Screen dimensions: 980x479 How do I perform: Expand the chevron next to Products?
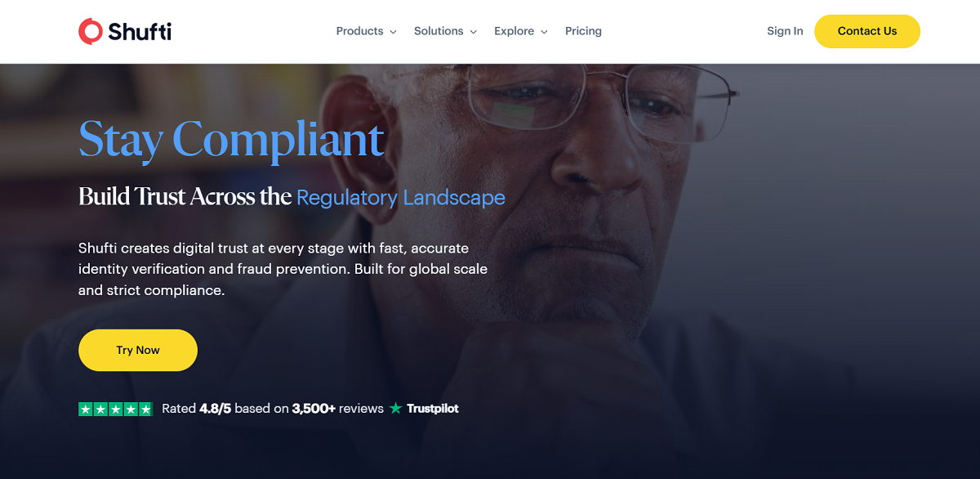393,32
